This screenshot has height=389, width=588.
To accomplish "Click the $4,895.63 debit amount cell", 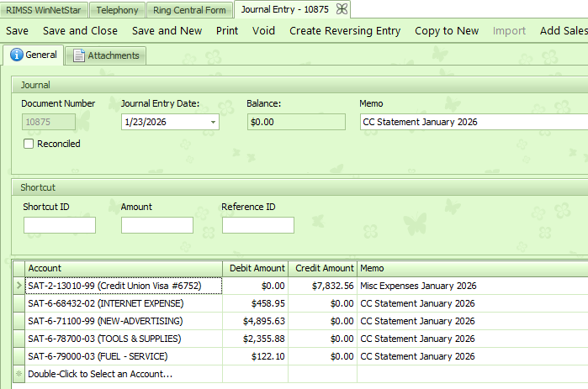I will coord(256,321).
